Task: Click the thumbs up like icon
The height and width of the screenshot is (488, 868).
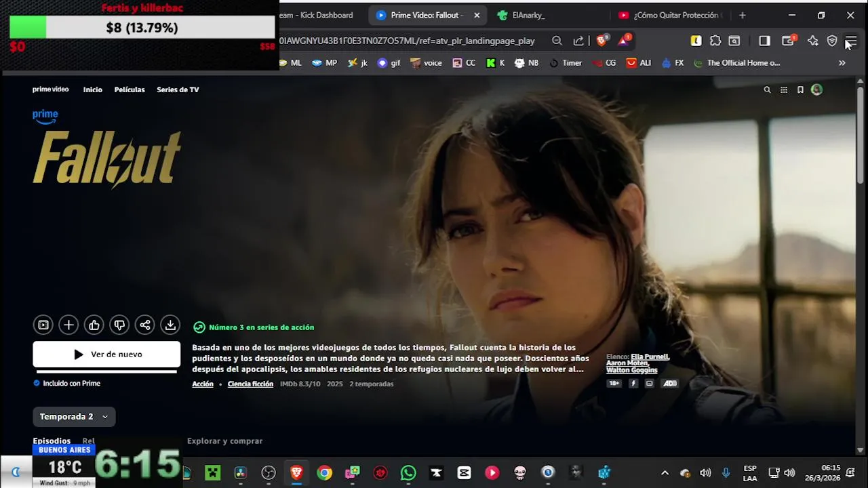Action: pos(94,325)
